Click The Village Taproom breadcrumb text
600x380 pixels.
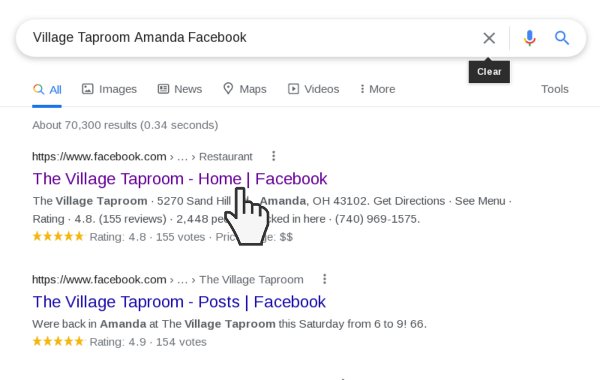tap(251, 280)
